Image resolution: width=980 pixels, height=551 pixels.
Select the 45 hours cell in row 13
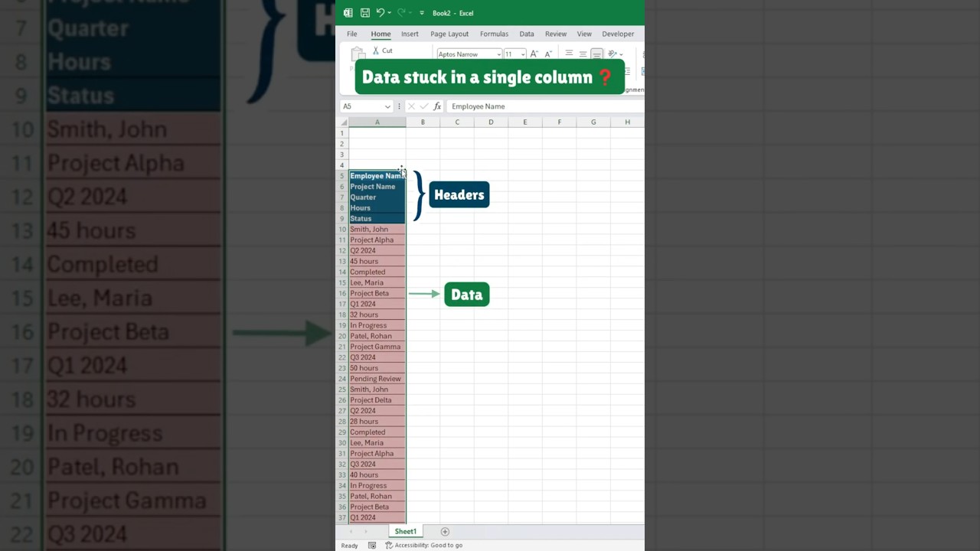(377, 262)
